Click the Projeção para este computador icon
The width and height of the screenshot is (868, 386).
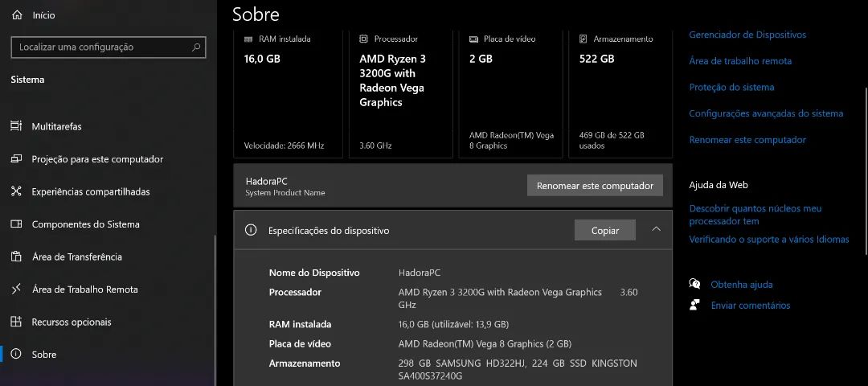click(x=16, y=159)
